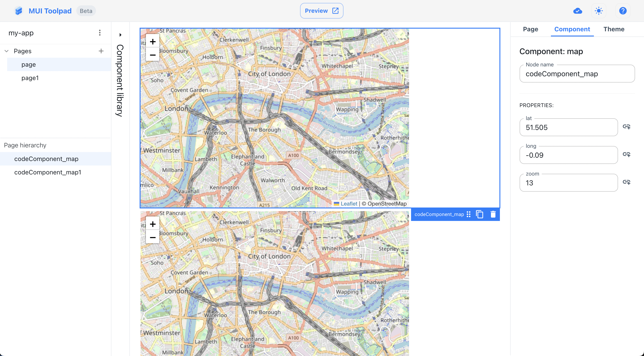Click the delete icon for codeComponent_map
Screen dimensions: 644x356
[493, 214]
